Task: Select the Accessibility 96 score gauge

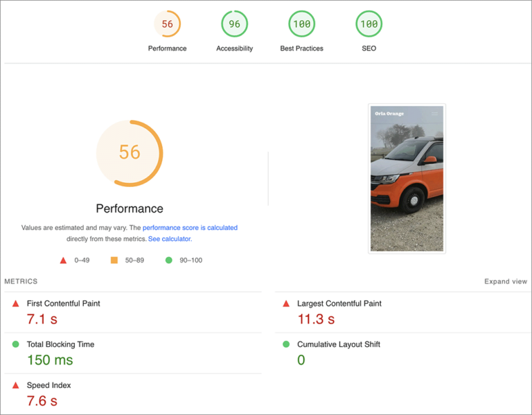Action: pos(234,24)
